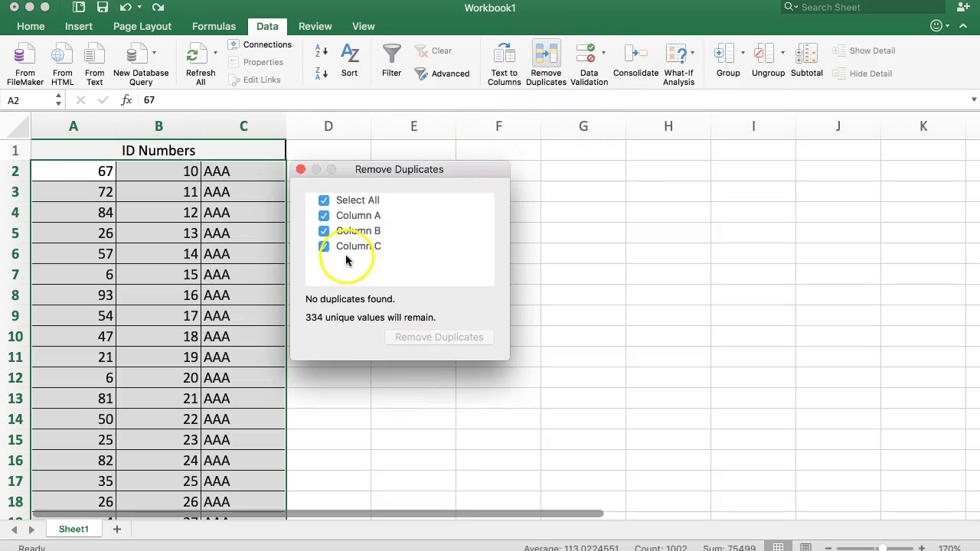
Task: Click the Subtotal icon
Action: (805, 55)
